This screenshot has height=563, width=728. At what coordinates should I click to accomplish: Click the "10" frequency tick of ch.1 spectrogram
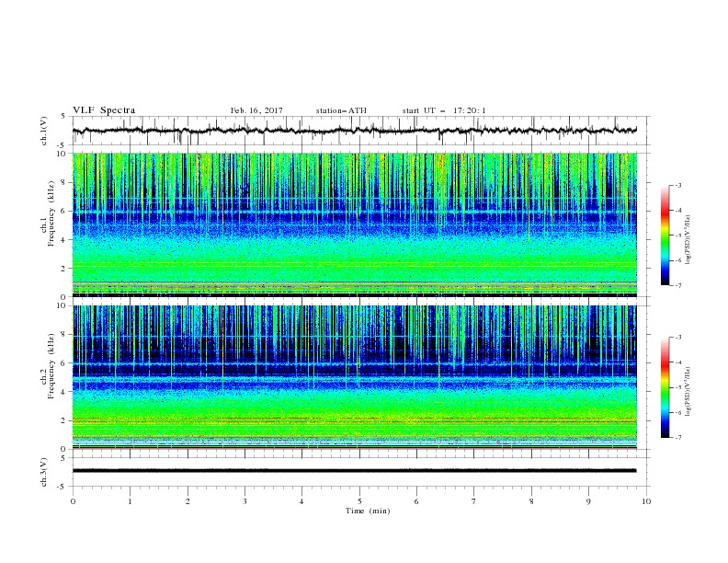point(63,154)
